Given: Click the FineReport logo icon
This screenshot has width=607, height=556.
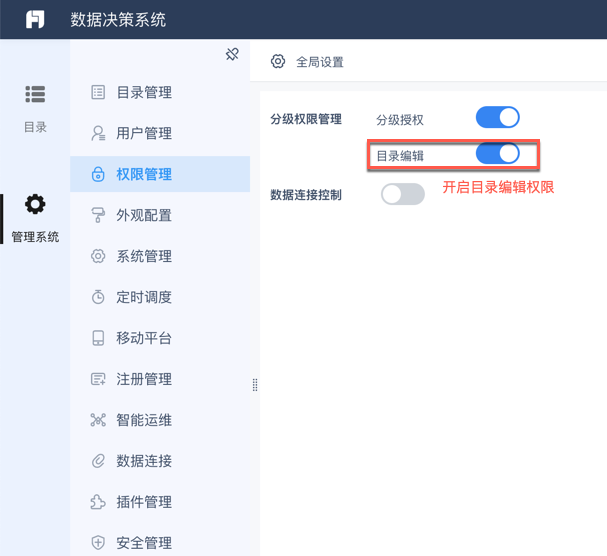Looking at the screenshot, I should pyautogui.click(x=35, y=20).
